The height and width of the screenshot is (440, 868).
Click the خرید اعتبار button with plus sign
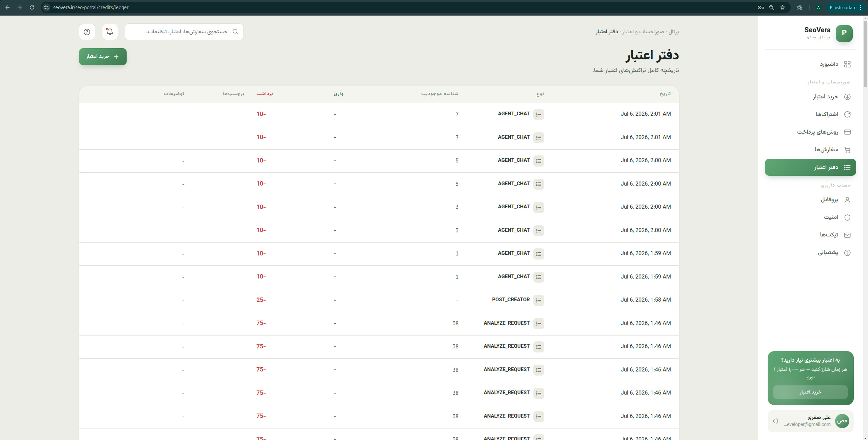pyautogui.click(x=103, y=57)
